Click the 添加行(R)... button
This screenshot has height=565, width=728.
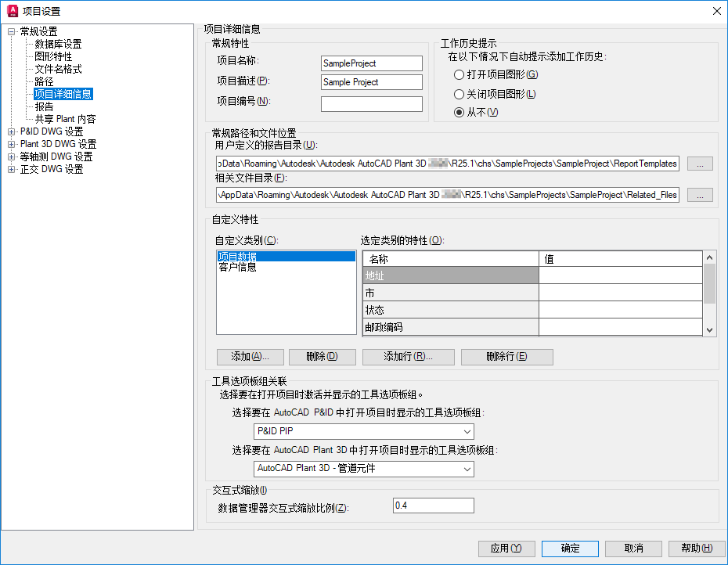coord(408,357)
